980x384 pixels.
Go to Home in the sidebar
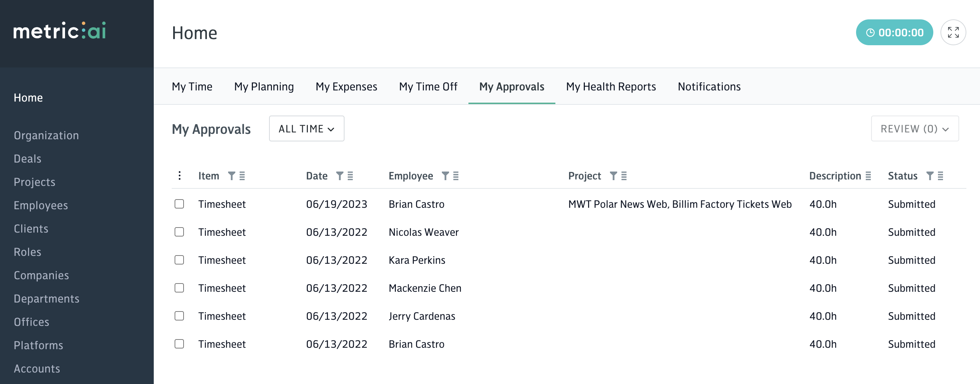click(28, 98)
